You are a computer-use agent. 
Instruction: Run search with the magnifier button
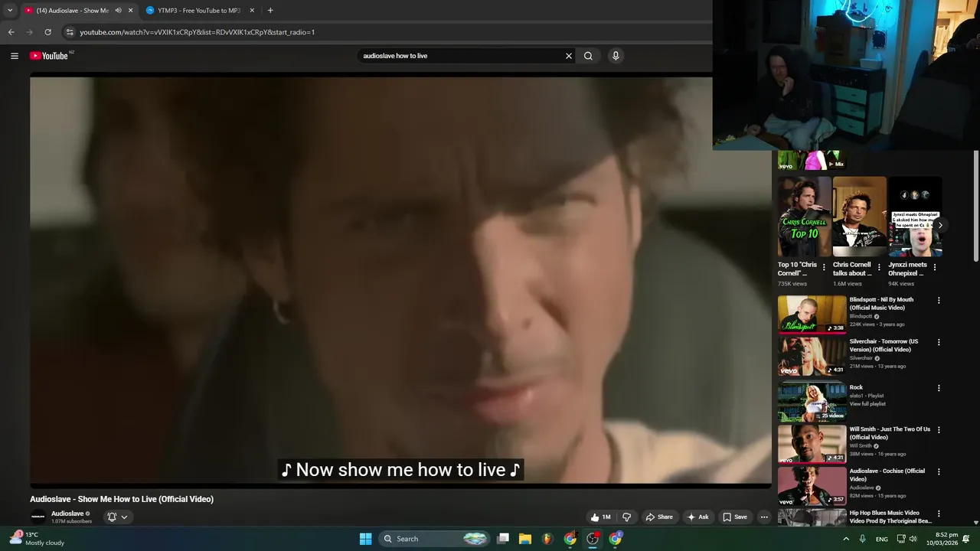(588, 56)
